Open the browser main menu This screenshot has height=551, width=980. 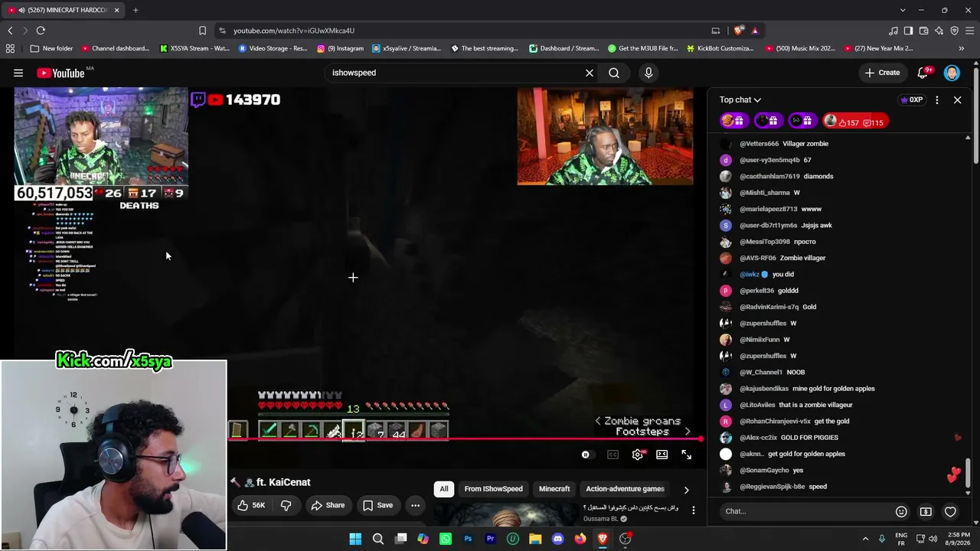970,31
